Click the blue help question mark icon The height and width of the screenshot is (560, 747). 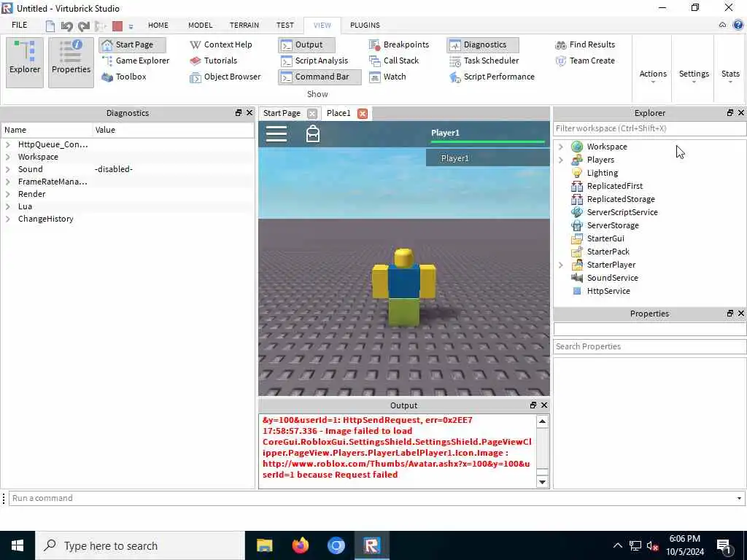click(738, 26)
